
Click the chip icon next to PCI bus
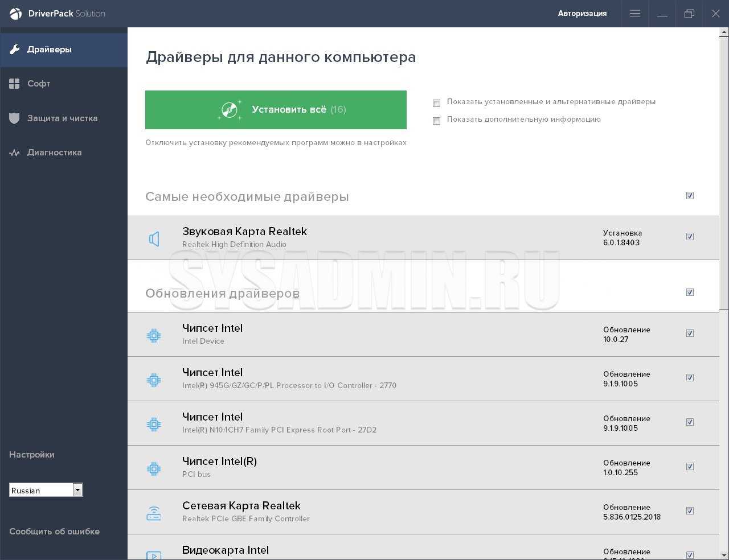pyautogui.click(x=154, y=468)
